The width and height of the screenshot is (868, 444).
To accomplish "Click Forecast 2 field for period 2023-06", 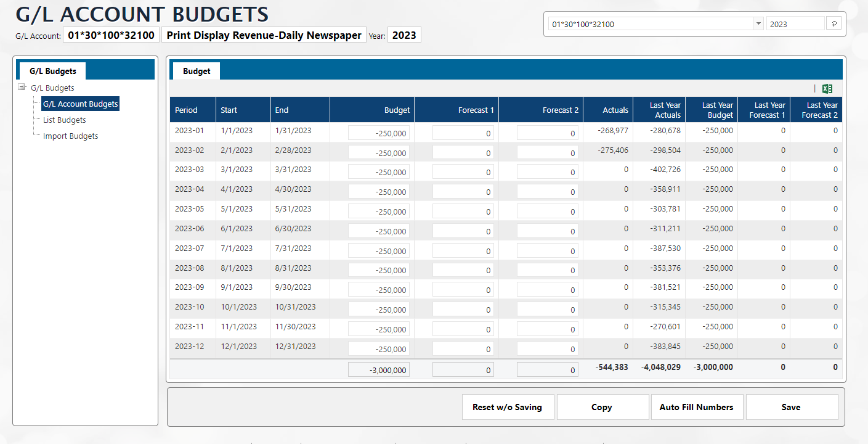I will pos(547,231).
